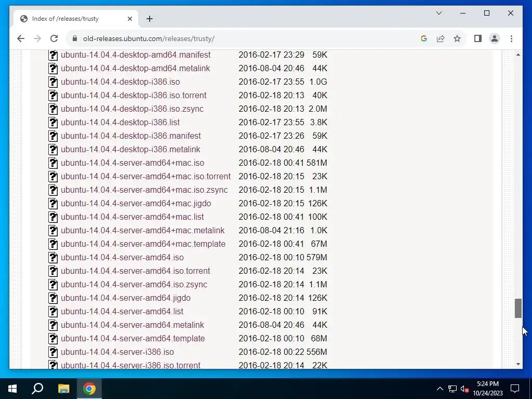Download ubuntu-14.04.4-server-i386.iso
Screen dimensions: 532x399
click(x=117, y=352)
